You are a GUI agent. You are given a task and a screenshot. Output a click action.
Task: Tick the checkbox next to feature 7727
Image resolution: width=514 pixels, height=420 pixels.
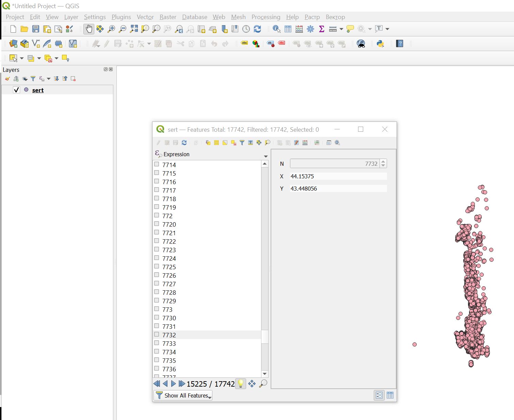click(157, 284)
